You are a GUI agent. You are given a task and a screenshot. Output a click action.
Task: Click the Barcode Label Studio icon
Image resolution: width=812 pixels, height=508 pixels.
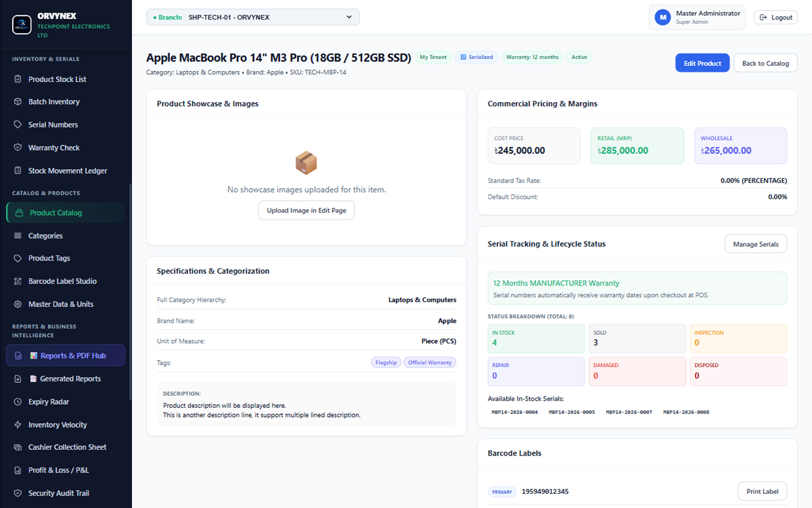pos(18,281)
